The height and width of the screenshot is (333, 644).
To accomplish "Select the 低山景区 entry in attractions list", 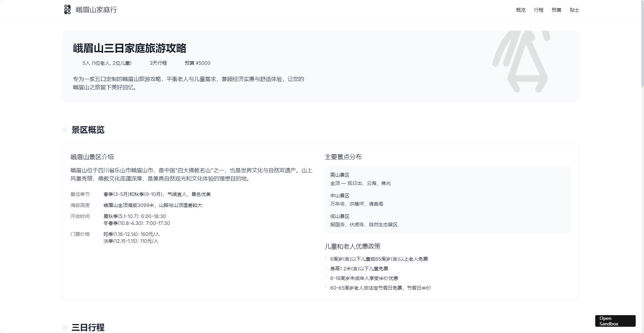I will point(340,216).
